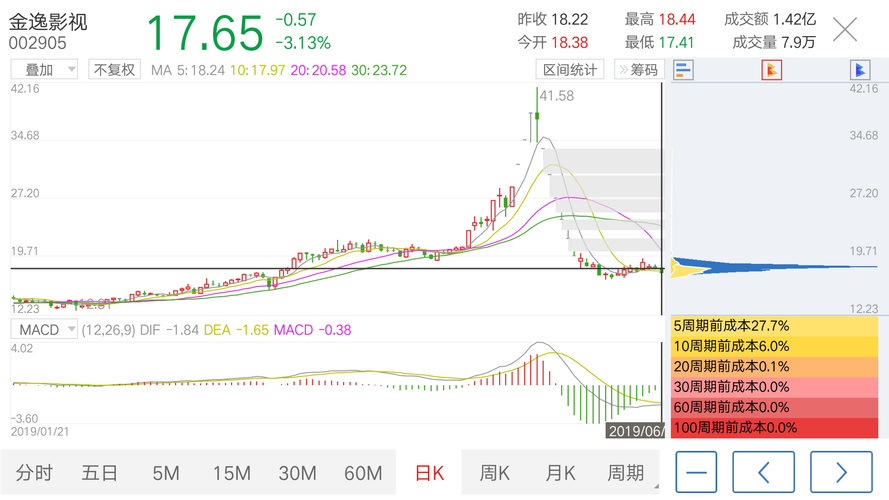Open the 周期 period selector
Image resolution: width=889 pixels, height=500 pixels.
click(x=626, y=472)
